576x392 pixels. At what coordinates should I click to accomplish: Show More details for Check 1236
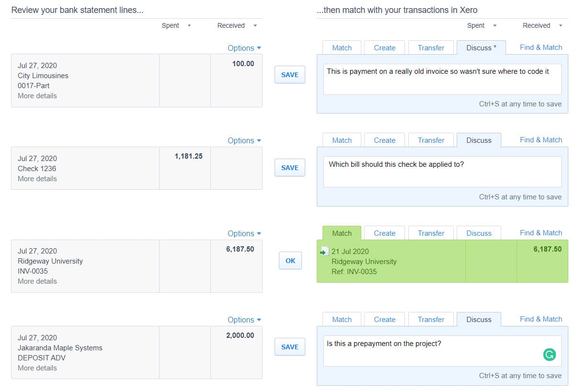click(x=37, y=178)
